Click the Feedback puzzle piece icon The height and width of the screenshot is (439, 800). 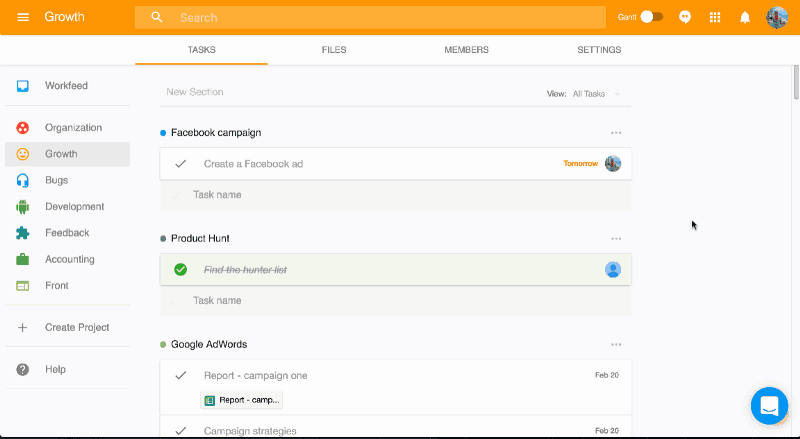pos(22,233)
